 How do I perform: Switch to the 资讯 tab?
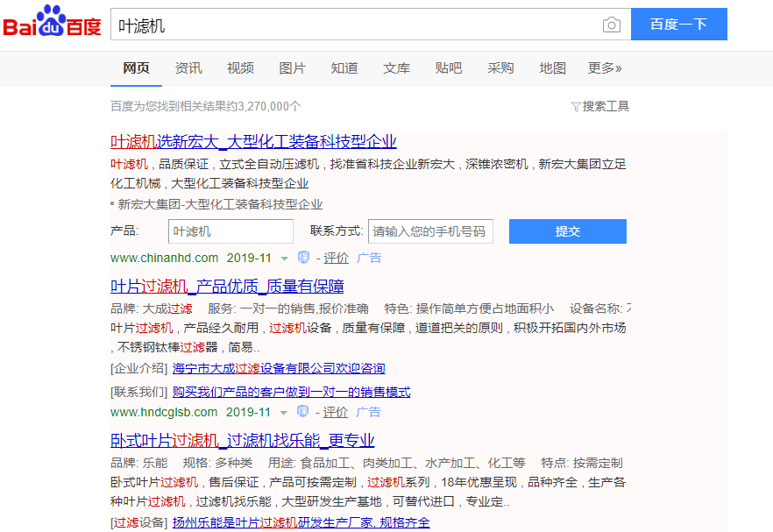pyautogui.click(x=188, y=68)
